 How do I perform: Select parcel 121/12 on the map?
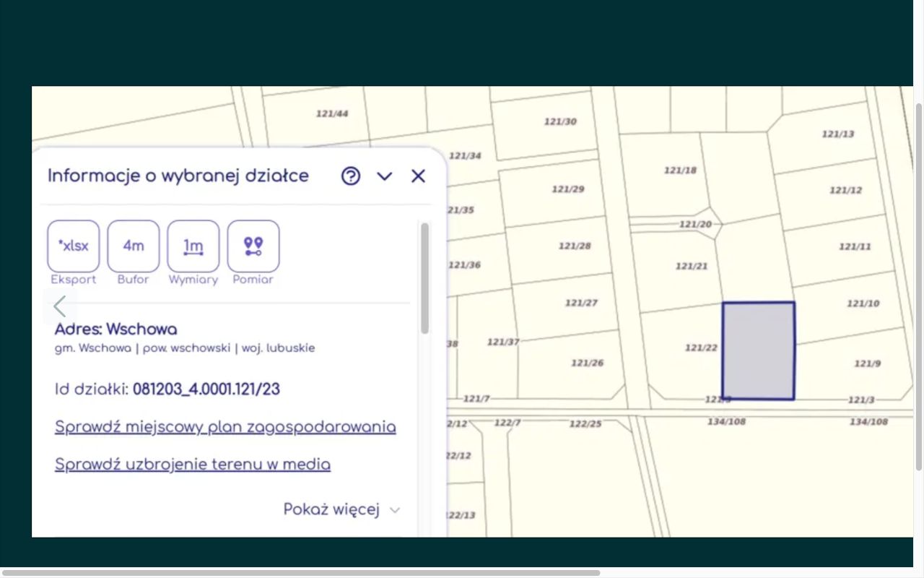pos(846,190)
